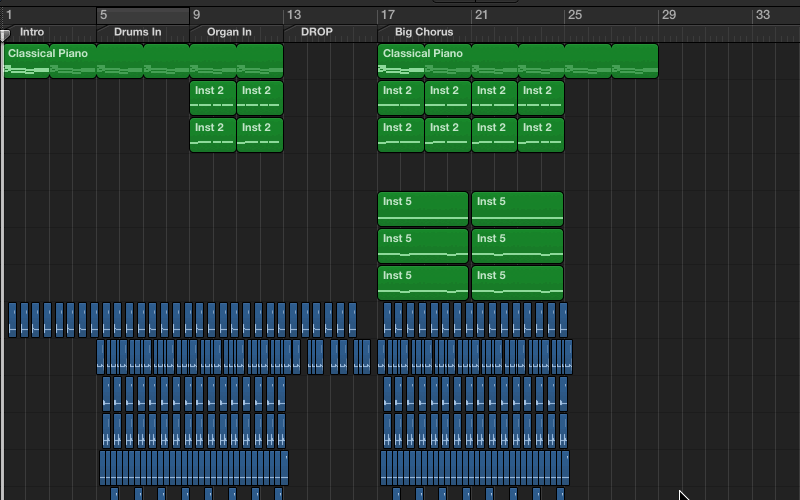800x500 pixels.
Task: Click bar 25 in the ruler
Action: click(x=575, y=15)
